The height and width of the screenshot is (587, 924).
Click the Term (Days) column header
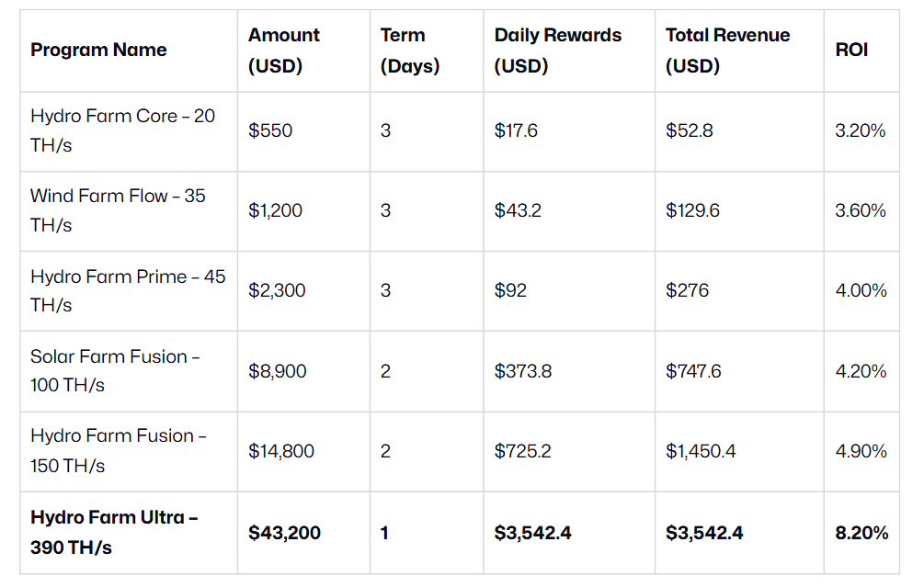pos(409,51)
